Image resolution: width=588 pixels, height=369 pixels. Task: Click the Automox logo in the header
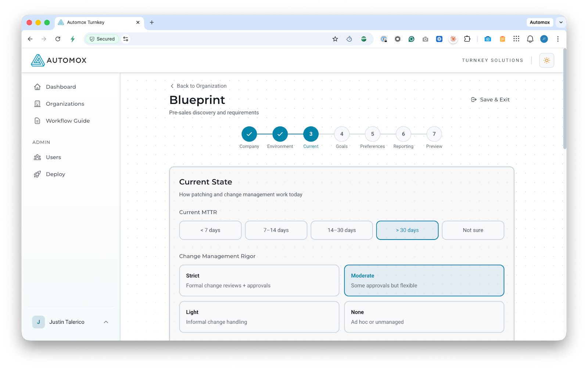[59, 60]
